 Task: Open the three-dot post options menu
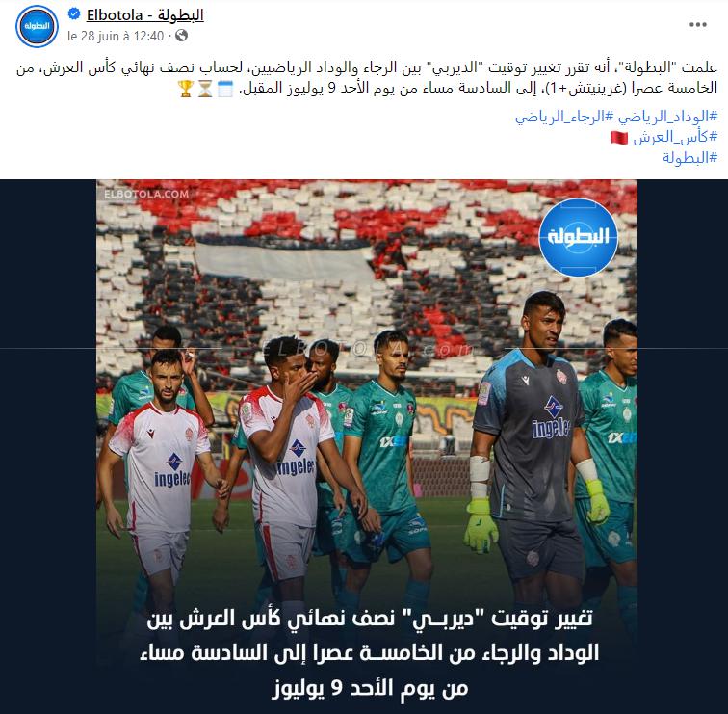pos(698,25)
